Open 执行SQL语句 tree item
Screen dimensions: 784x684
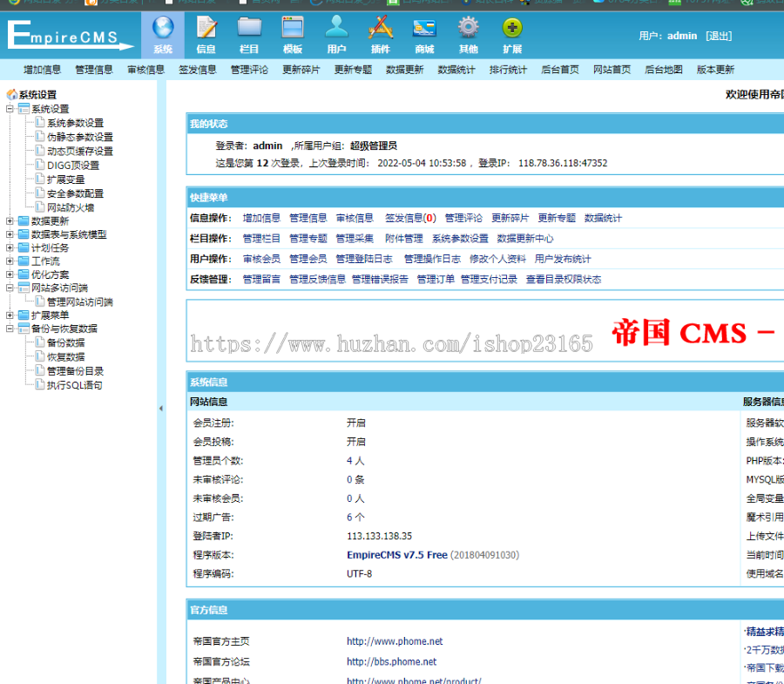[75, 385]
